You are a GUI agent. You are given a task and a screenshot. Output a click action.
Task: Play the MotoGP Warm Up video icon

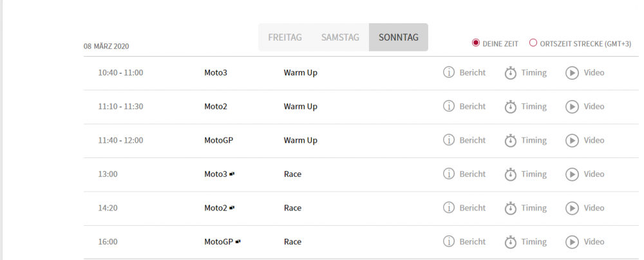click(572, 140)
